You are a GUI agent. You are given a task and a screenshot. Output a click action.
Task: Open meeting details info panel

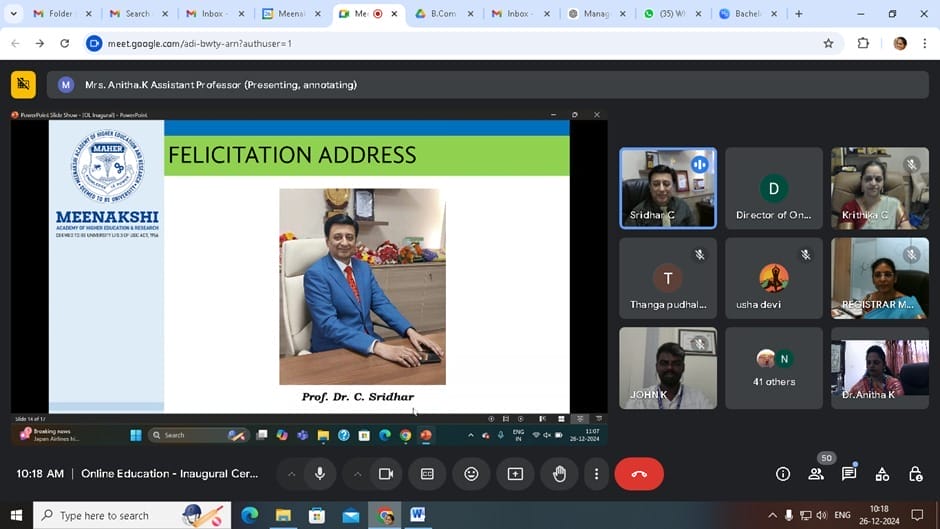point(783,474)
